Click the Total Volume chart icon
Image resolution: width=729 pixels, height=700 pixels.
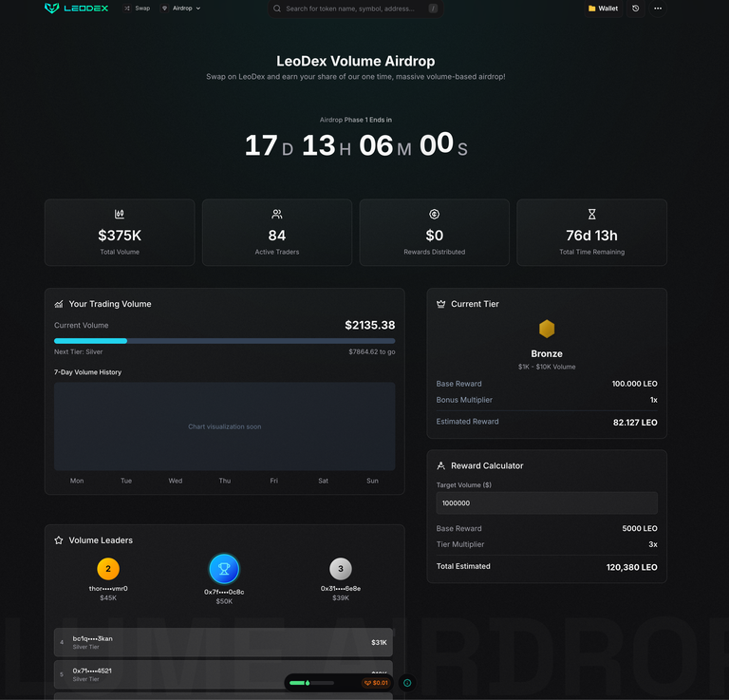[x=120, y=214]
